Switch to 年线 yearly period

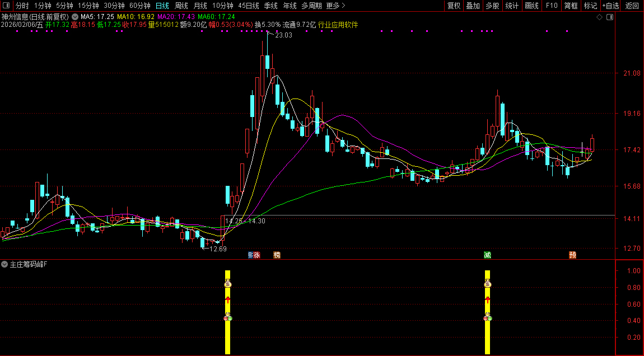290,6
